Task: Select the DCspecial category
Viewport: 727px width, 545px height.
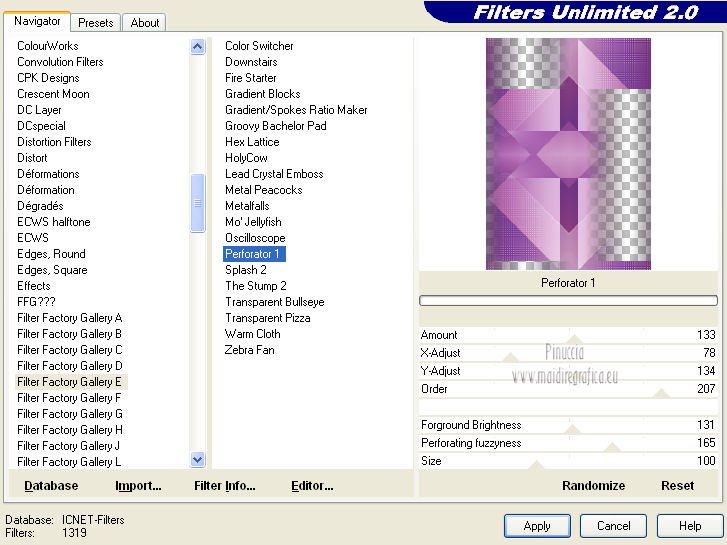Action: [x=41, y=126]
